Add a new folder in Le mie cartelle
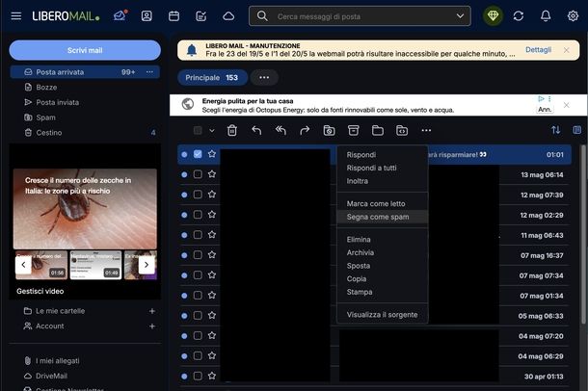The width and height of the screenshot is (588, 391). click(152, 311)
